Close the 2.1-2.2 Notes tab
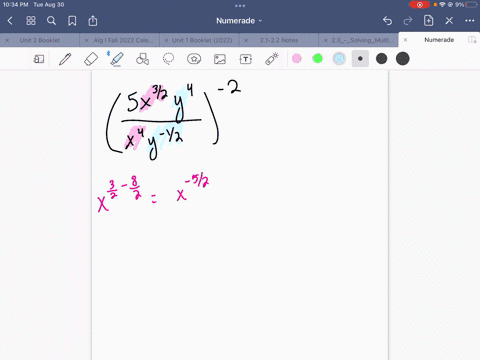The image size is (480, 360). 246,40
